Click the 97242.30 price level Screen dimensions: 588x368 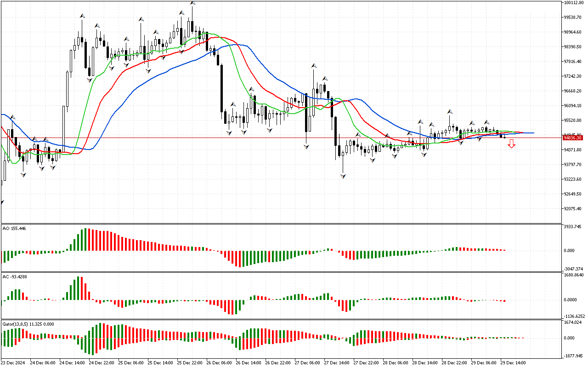[573, 76]
